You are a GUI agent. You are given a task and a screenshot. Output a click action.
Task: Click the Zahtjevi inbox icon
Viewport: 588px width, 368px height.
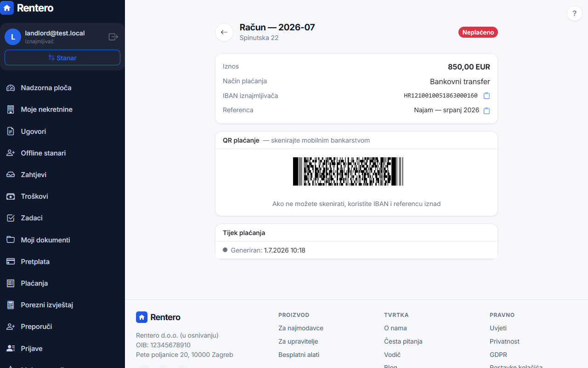coord(11,175)
